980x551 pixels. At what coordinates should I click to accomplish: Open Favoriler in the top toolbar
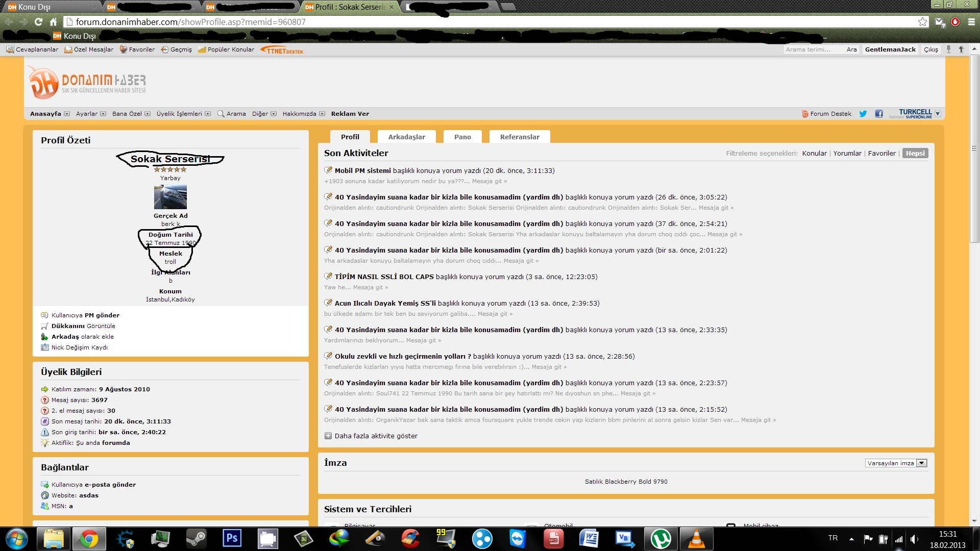tap(137, 49)
